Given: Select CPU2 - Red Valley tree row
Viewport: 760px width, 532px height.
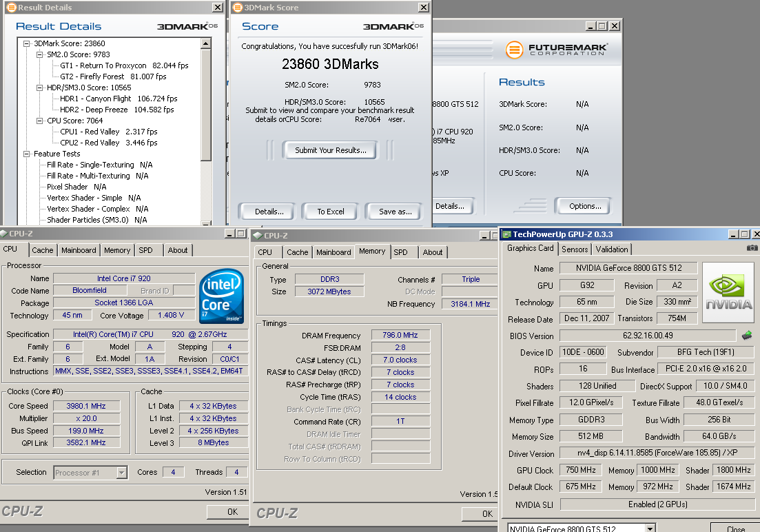Looking at the screenshot, I should click(109, 143).
